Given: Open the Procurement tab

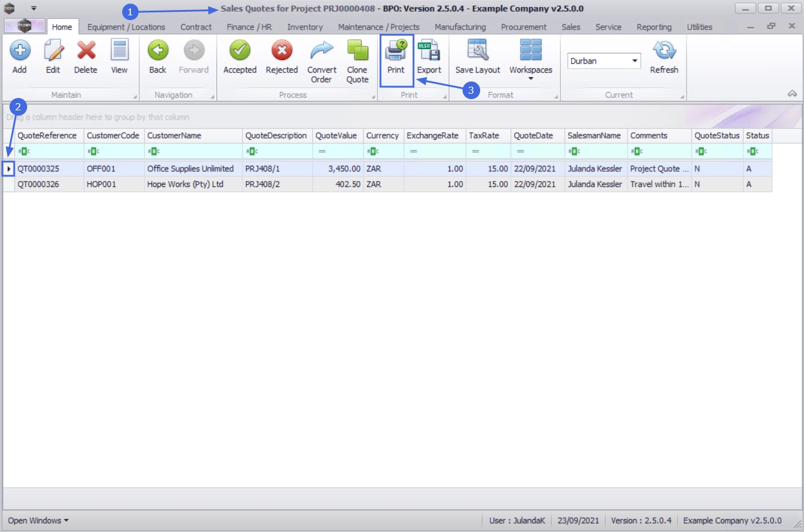Looking at the screenshot, I should 524,27.
